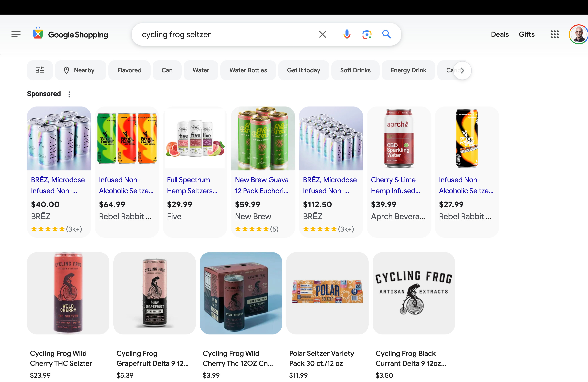Open the account profile avatar
Screen dimensions: 588x382
pyautogui.click(x=578, y=34)
